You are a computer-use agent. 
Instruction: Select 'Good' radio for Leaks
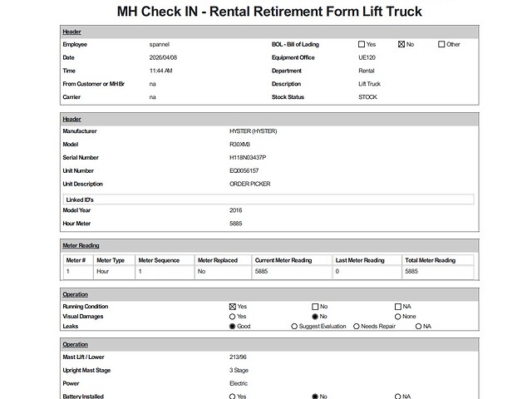[232, 327]
